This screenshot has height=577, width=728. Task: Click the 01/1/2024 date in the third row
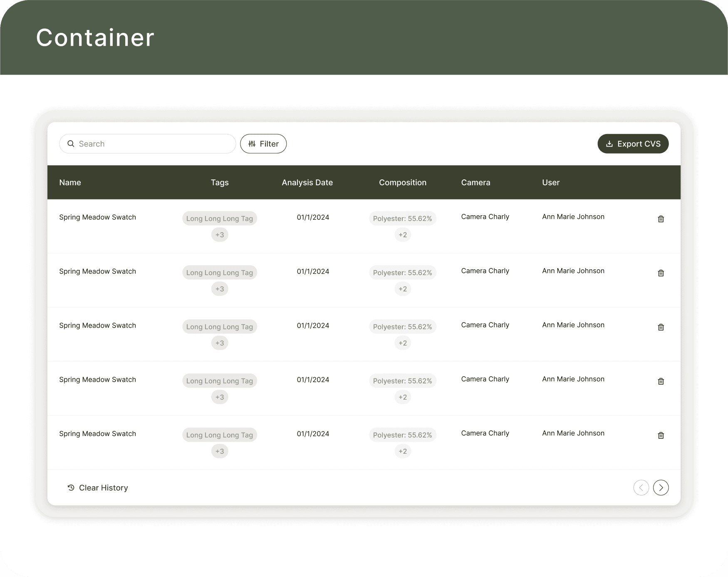pyautogui.click(x=313, y=326)
